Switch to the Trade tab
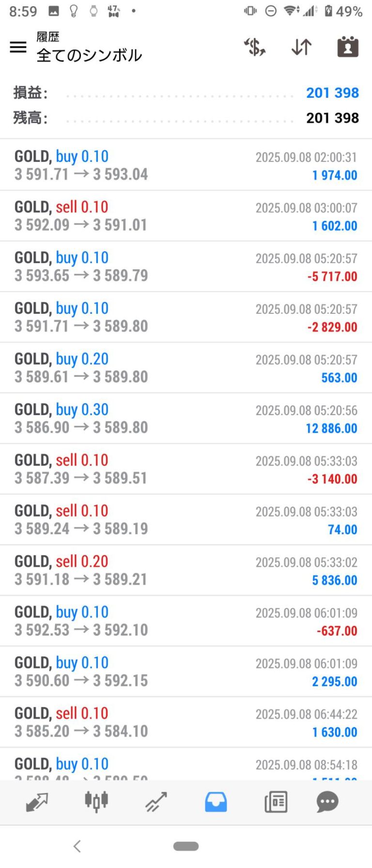Viewport: 372px width, 868px height. click(x=156, y=802)
